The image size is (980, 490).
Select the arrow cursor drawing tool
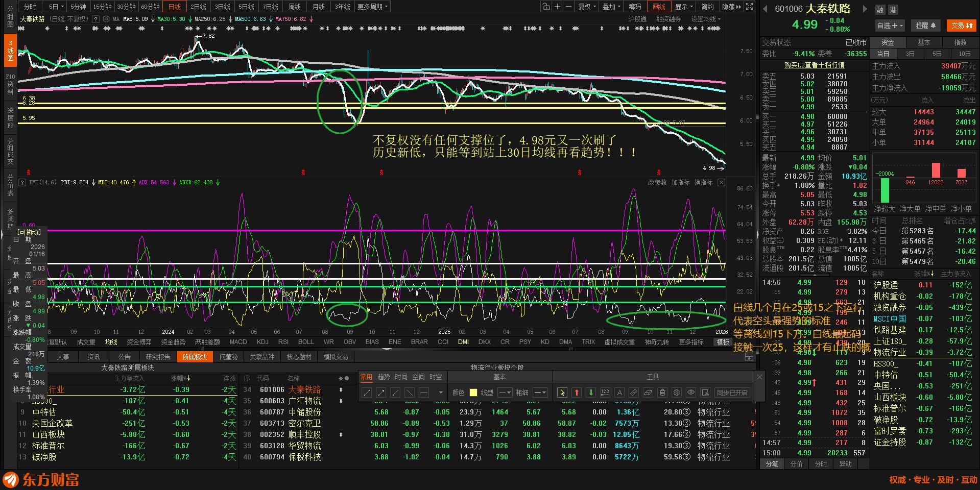562,393
